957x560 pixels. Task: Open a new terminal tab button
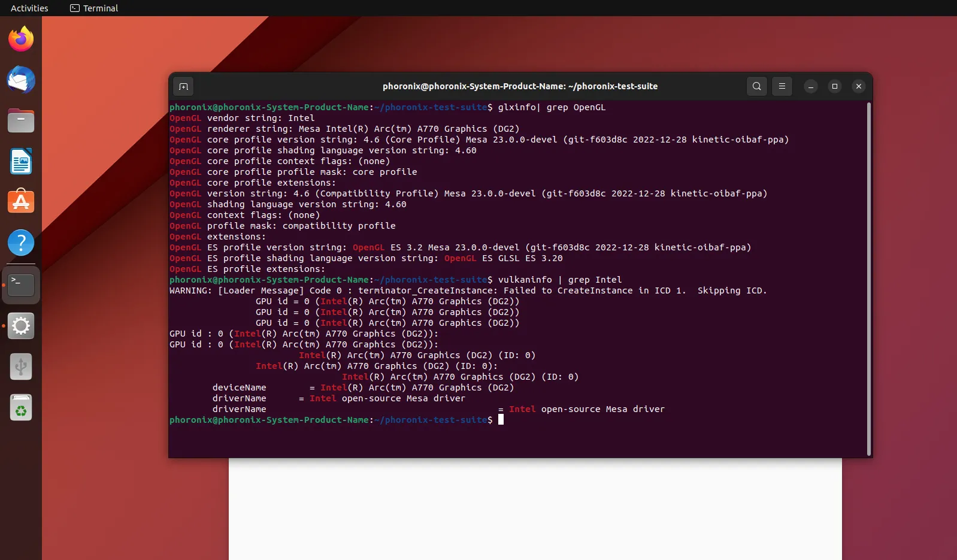pos(183,86)
